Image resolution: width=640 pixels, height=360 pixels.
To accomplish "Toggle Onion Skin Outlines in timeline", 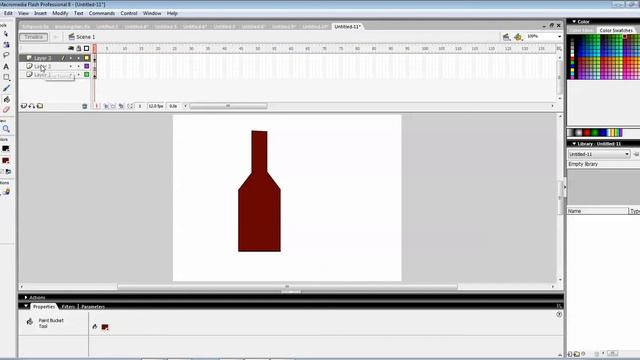I will (113, 106).
